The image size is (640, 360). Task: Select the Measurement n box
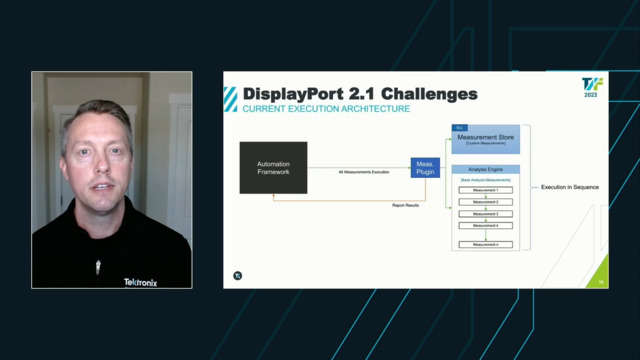(486, 244)
